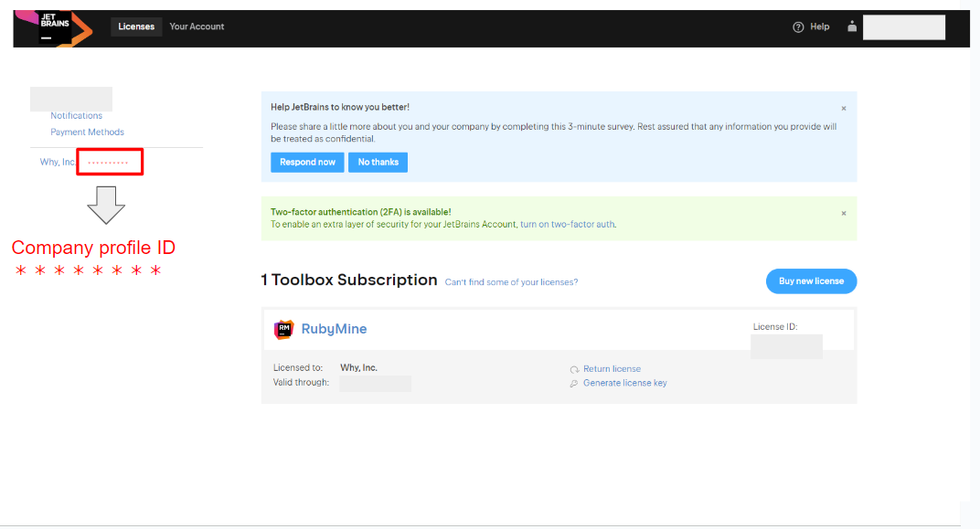Click the JetBrains logo
Screen dimensions: 980x529
54,28
